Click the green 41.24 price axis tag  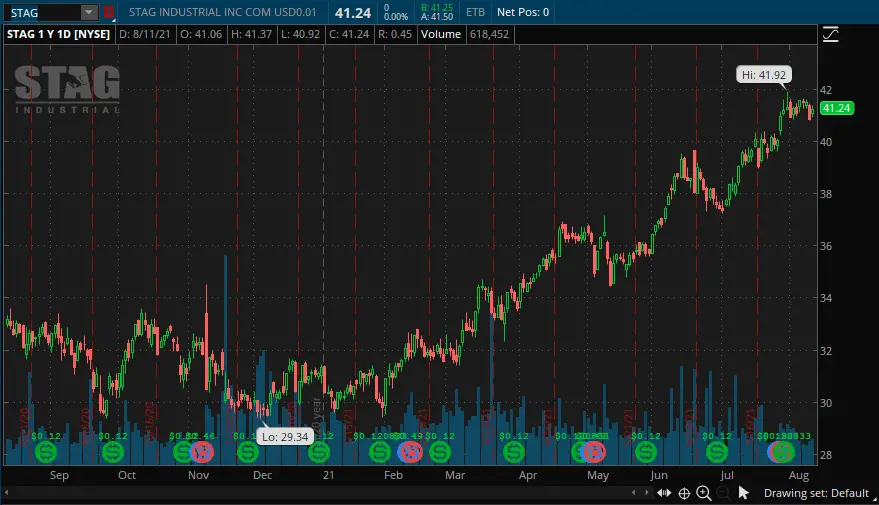(x=836, y=108)
